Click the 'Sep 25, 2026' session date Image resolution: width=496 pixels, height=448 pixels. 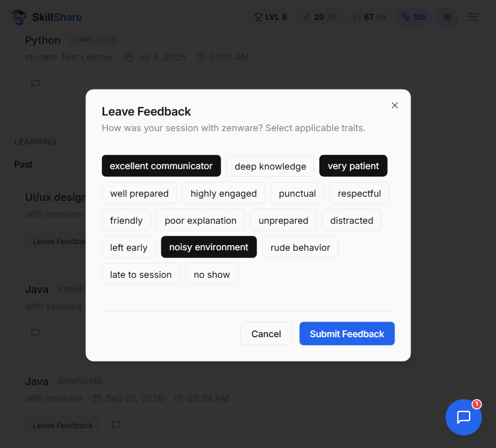tap(129, 399)
